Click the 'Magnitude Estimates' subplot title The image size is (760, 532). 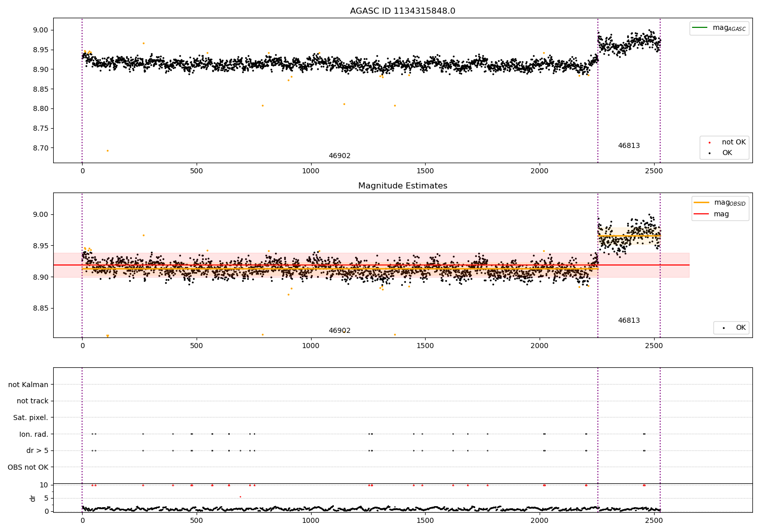pos(402,186)
